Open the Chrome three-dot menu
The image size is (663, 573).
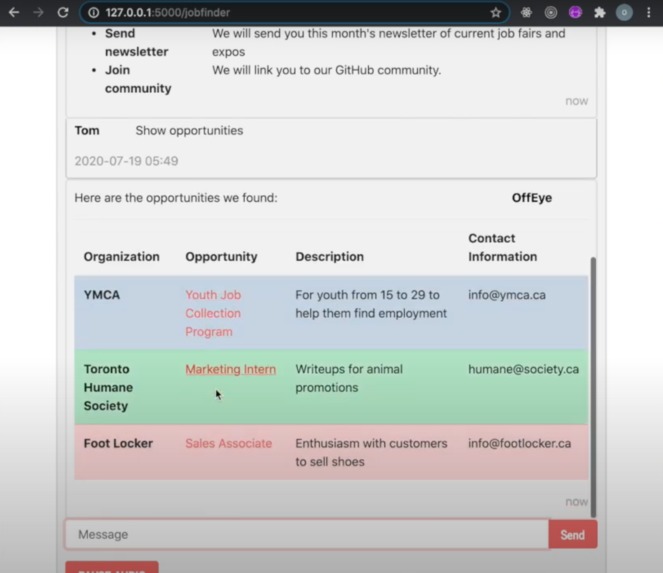tap(648, 13)
